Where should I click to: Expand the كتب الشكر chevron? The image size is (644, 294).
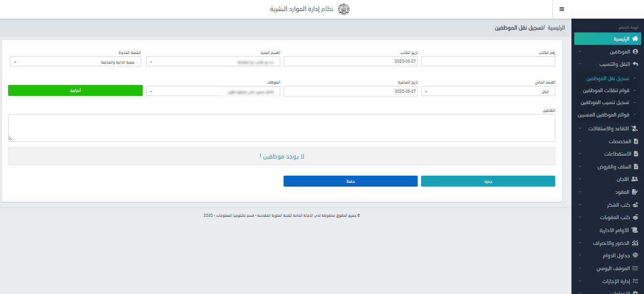pyautogui.click(x=580, y=205)
